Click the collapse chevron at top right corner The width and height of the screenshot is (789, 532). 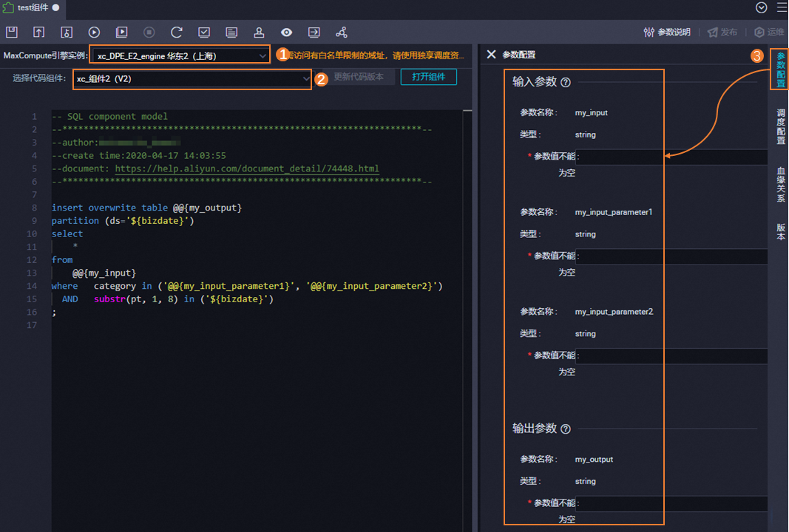tap(762, 7)
